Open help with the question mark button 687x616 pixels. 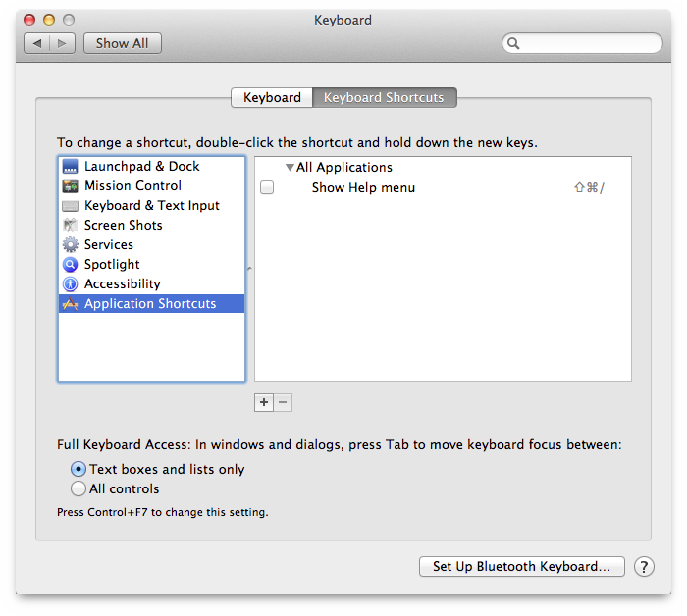(x=644, y=567)
